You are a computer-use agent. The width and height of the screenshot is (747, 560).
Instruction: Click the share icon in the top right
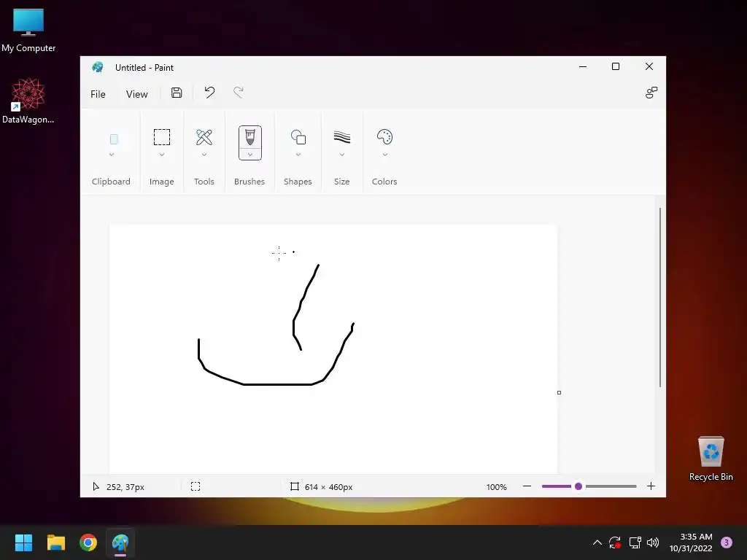click(651, 93)
